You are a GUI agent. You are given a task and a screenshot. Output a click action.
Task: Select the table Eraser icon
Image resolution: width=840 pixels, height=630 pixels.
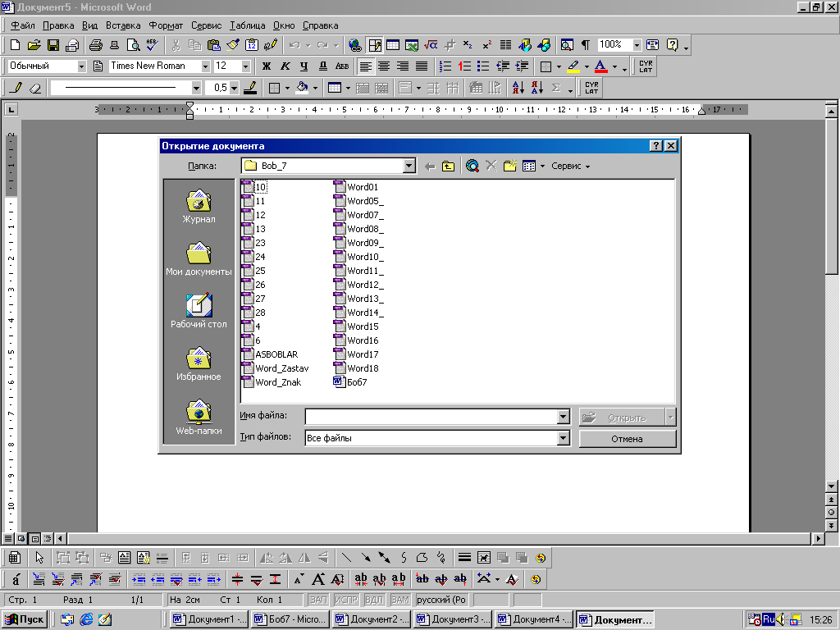[x=34, y=88]
